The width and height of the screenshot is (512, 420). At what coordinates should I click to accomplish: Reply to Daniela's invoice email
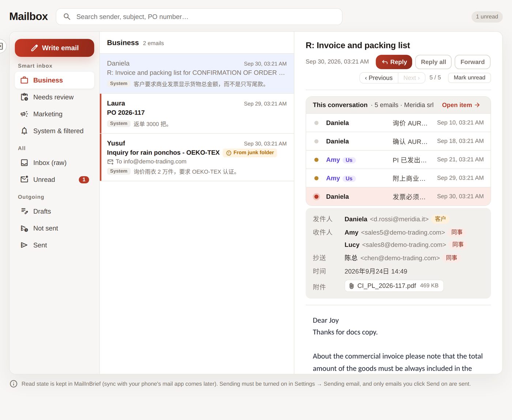394,62
